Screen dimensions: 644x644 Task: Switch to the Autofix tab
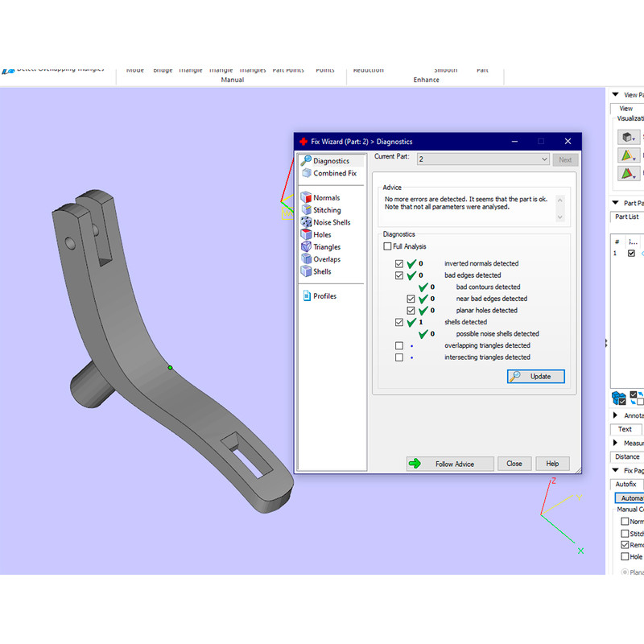[x=625, y=484]
